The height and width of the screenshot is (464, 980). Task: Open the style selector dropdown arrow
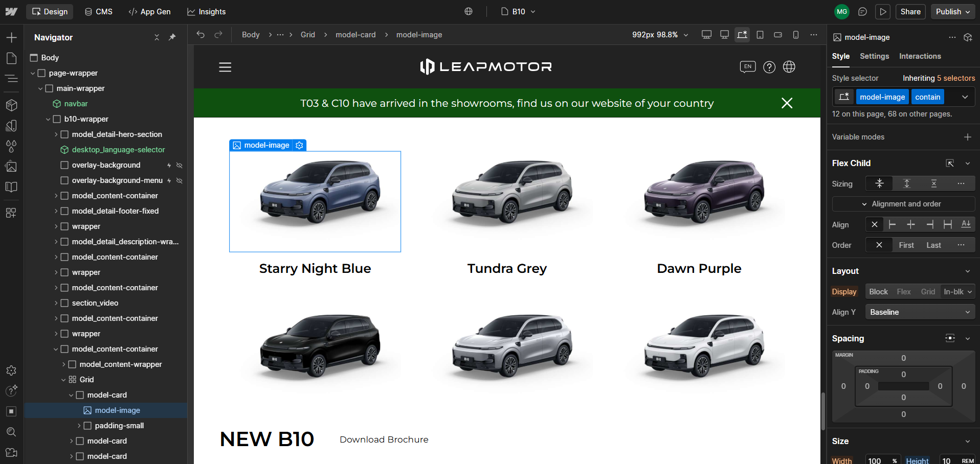point(965,97)
